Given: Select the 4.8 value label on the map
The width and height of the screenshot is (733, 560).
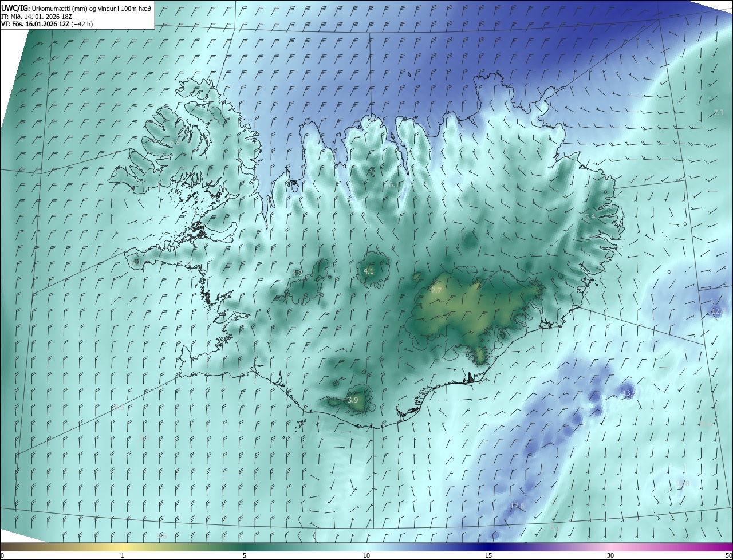Looking at the screenshot, I should 297,273.
